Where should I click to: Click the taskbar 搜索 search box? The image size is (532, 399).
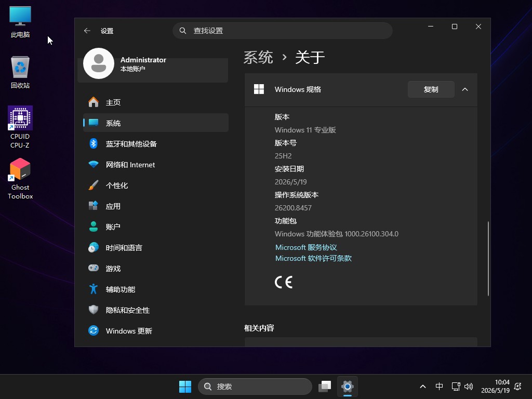click(255, 387)
